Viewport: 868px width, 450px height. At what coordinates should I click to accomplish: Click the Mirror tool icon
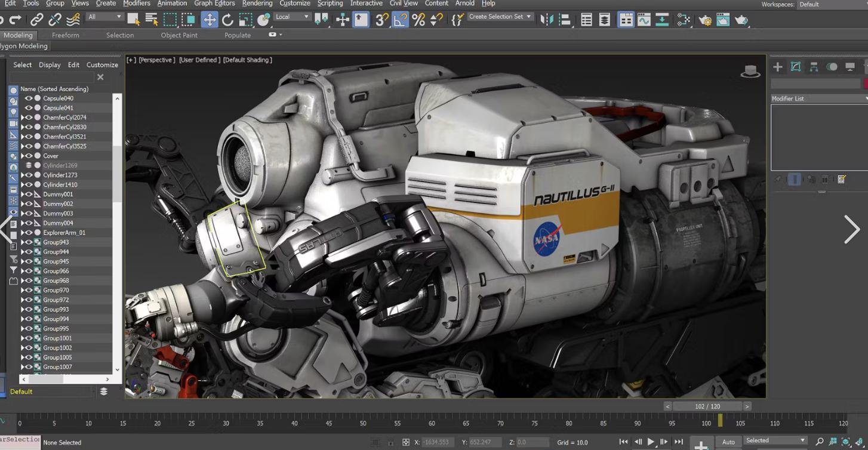(546, 20)
